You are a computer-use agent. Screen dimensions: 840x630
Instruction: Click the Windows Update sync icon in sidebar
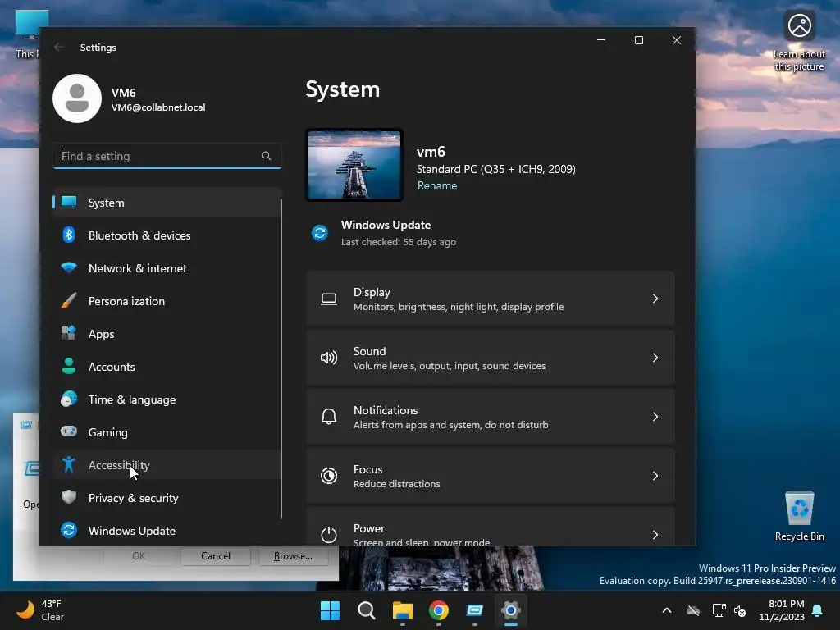click(69, 530)
